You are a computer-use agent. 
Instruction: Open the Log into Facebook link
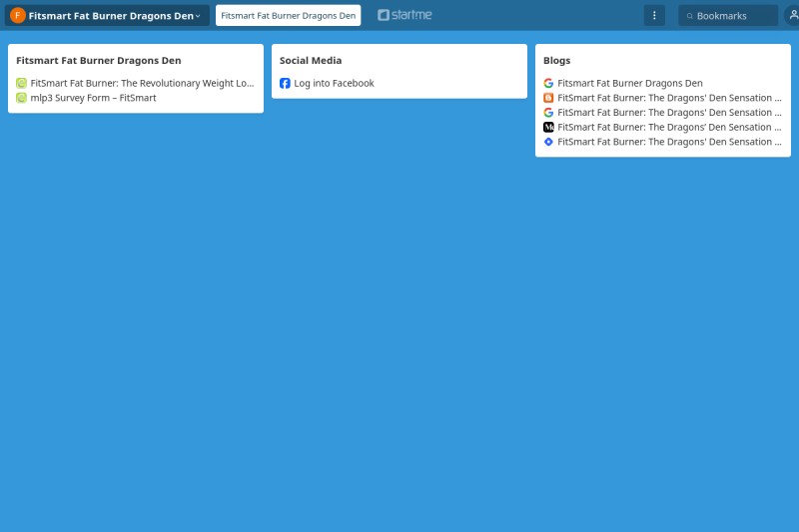pos(334,83)
